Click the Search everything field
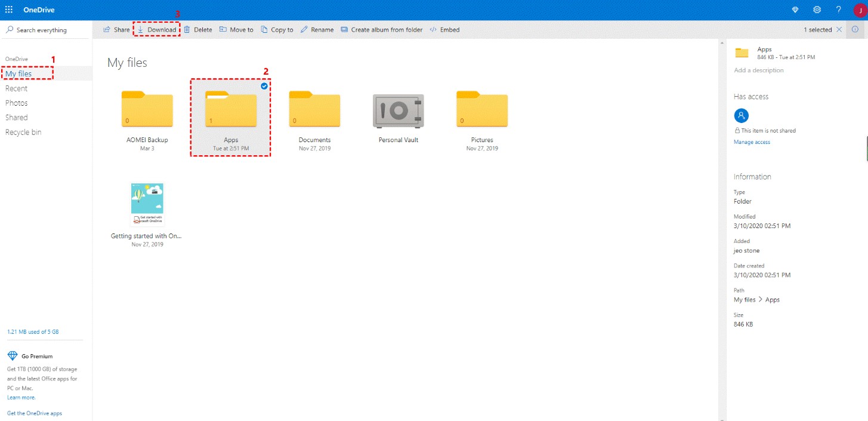The height and width of the screenshot is (421, 868). [x=46, y=29]
